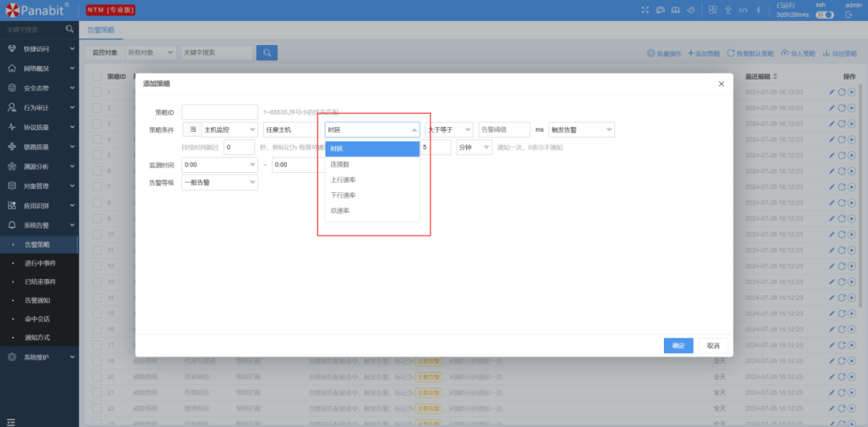Select 总速率 in the dropdown list
Screen dimensions: 868x427
point(373,211)
